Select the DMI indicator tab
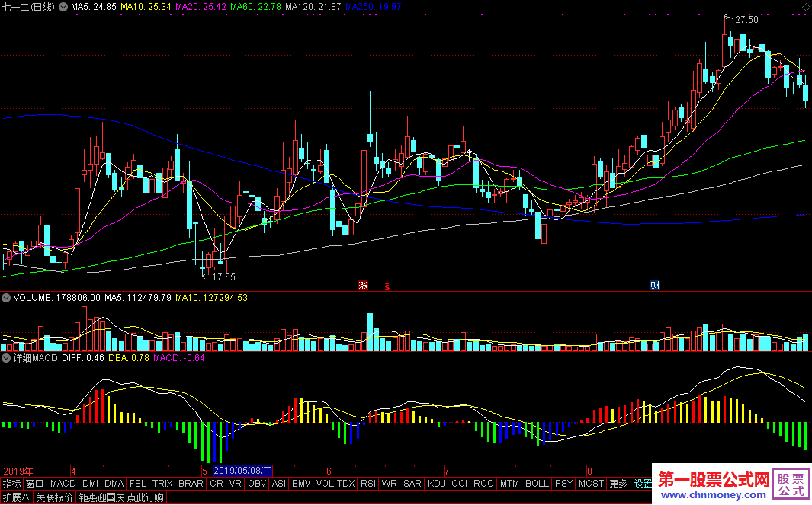 [90, 484]
